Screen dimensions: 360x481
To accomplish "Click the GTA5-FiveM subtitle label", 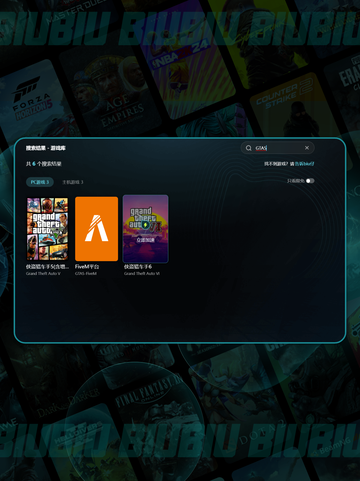I will 86,273.
